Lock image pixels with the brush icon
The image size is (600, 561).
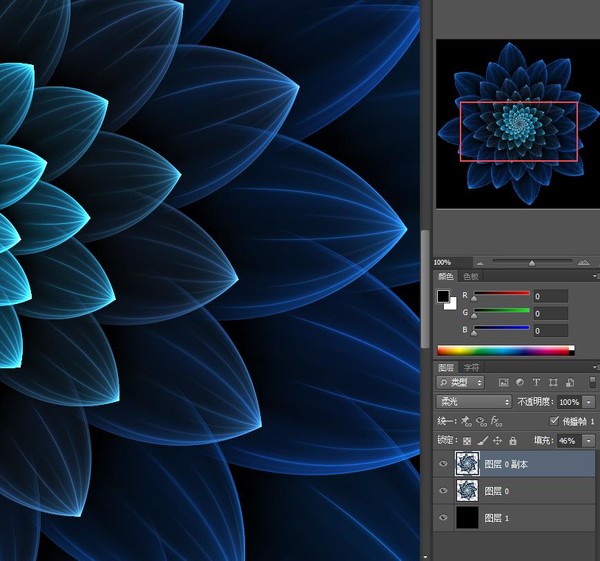click(x=483, y=441)
